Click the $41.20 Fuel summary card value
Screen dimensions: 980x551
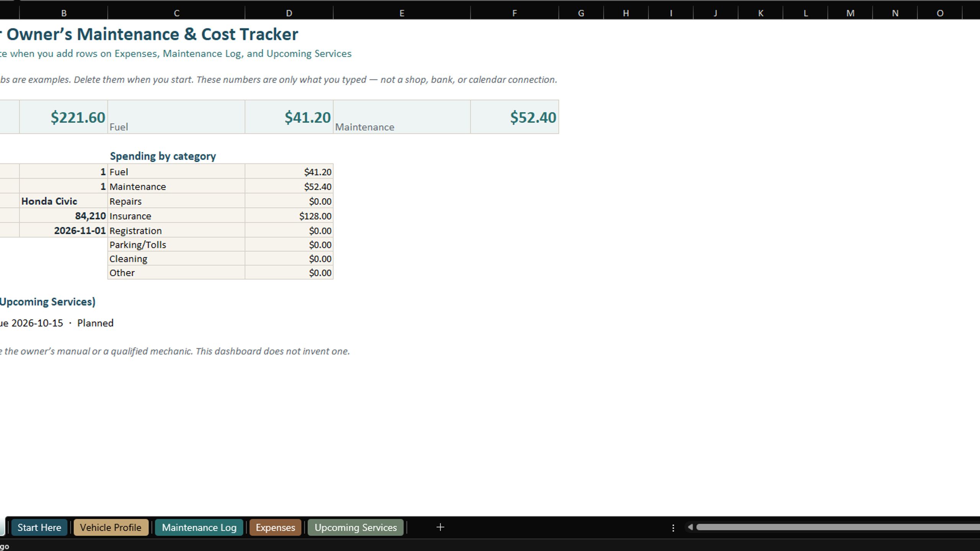(289, 117)
